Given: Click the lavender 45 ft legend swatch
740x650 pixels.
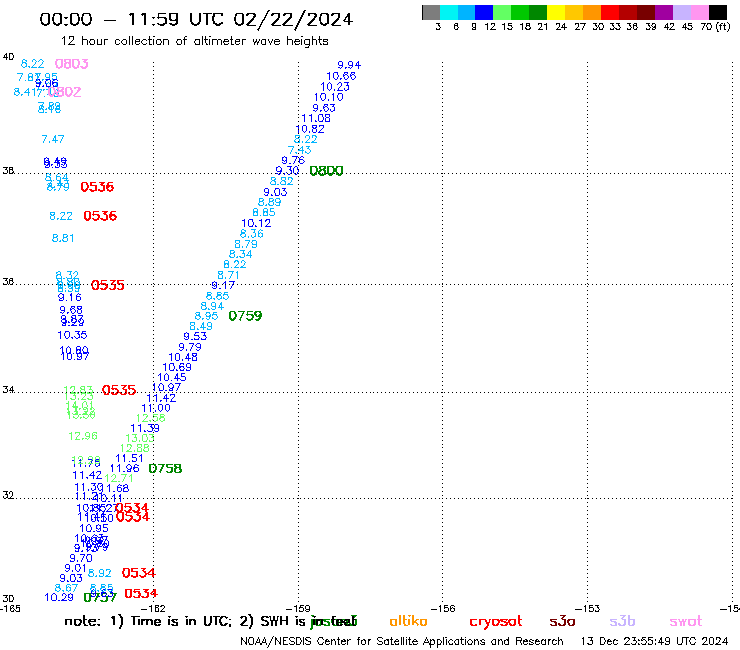Looking at the screenshot, I should tap(681, 12).
